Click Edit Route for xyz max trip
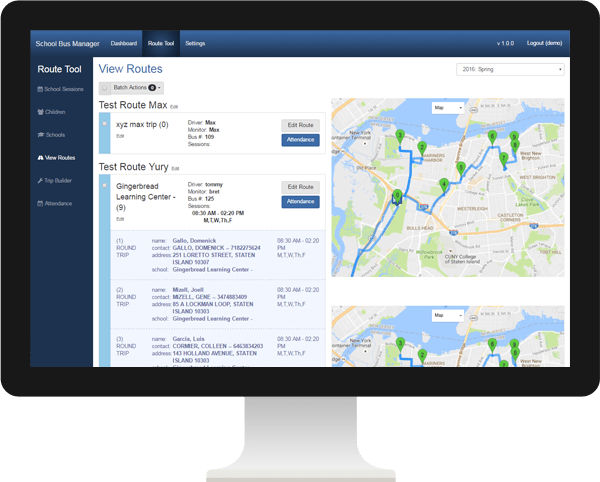 [300, 125]
